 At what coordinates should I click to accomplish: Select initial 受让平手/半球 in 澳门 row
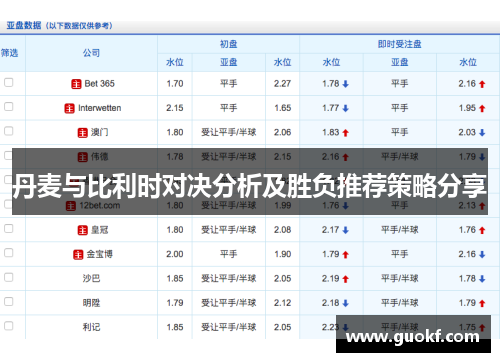229,132
